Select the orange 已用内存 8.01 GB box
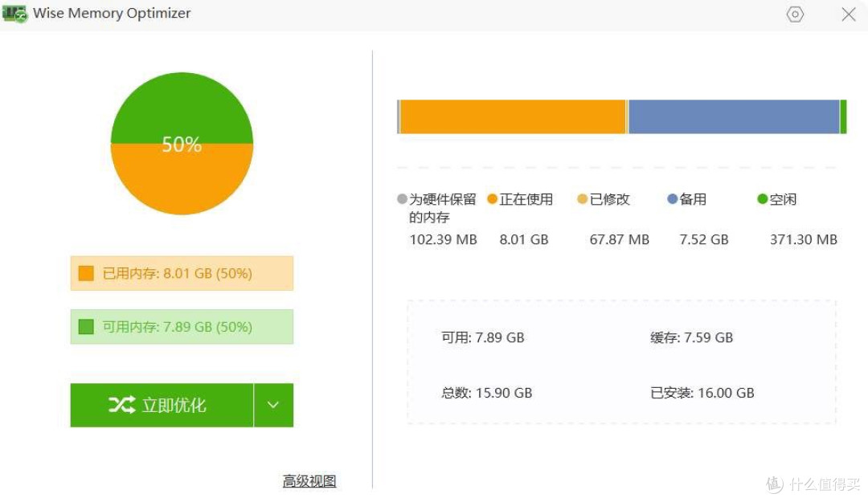 tap(182, 273)
